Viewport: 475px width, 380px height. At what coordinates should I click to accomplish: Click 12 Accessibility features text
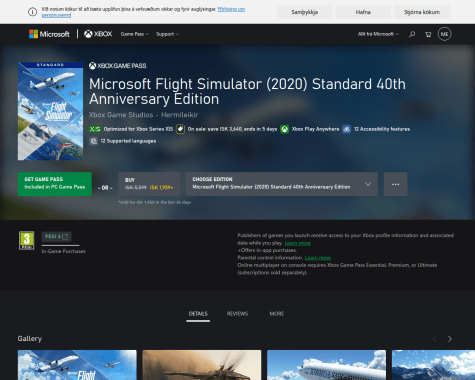pyautogui.click(x=382, y=129)
